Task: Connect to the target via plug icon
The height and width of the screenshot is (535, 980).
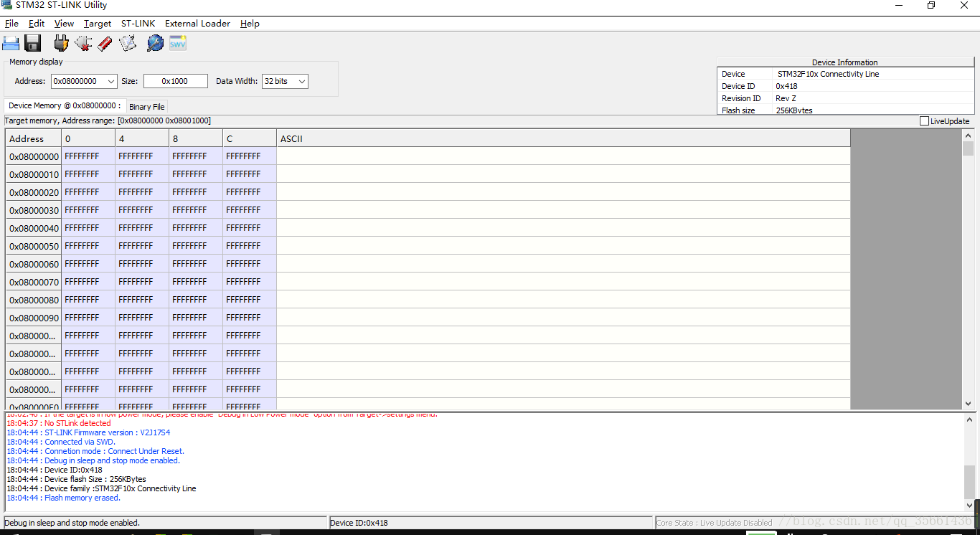Action: pyautogui.click(x=61, y=43)
